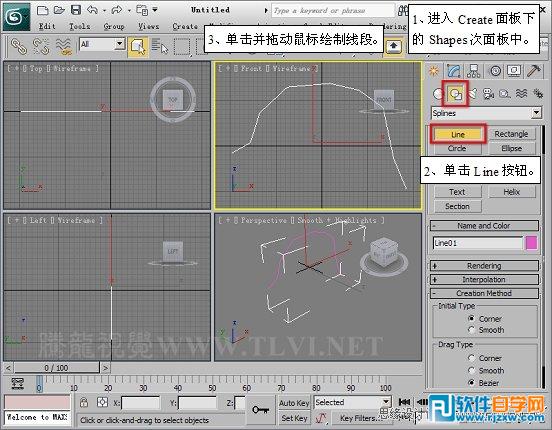The width and height of the screenshot is (552, 430).
Task: Open the project folder dropdown arrow
Action: (155, 10)
